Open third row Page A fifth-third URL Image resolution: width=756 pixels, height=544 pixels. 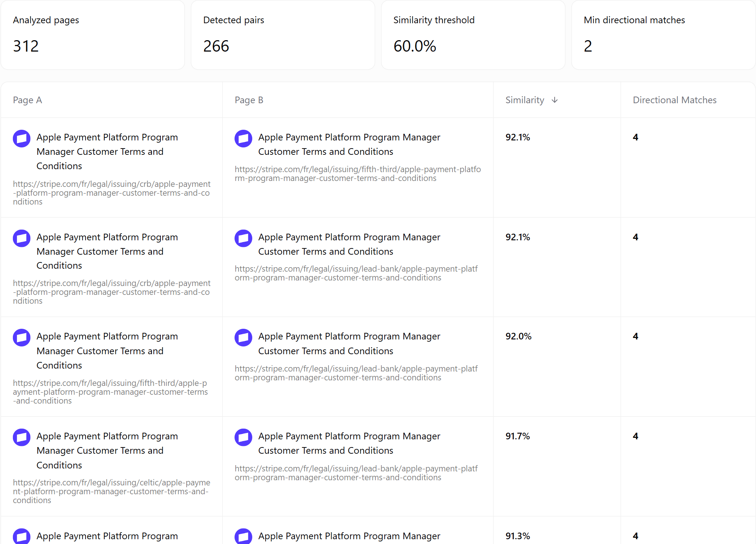click(111, 392)
